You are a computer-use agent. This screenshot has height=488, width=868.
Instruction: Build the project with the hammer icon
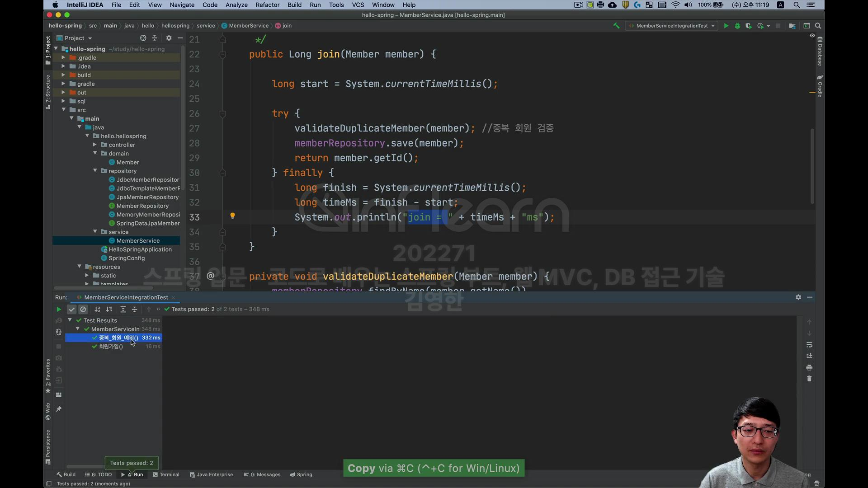(x=616, y=26)
